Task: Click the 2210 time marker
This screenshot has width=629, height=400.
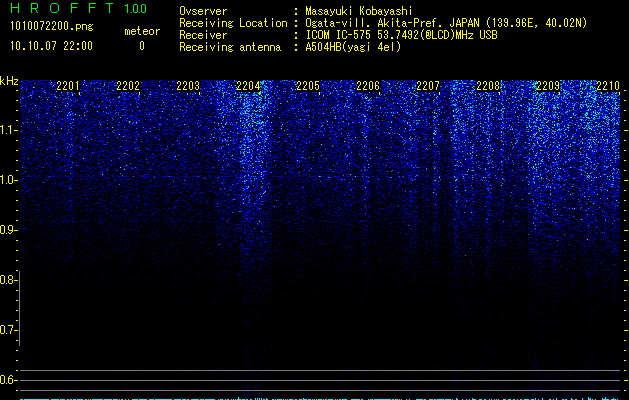Action: tap(608, 86)
